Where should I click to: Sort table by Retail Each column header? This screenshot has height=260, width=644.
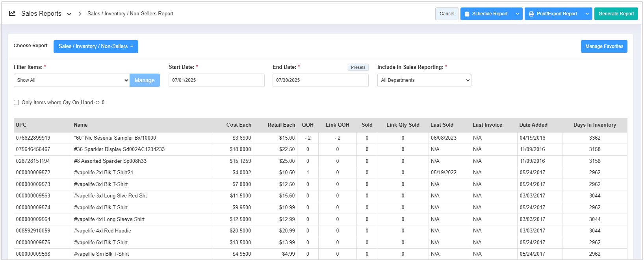pyautogui.click(x=281, y=125)
